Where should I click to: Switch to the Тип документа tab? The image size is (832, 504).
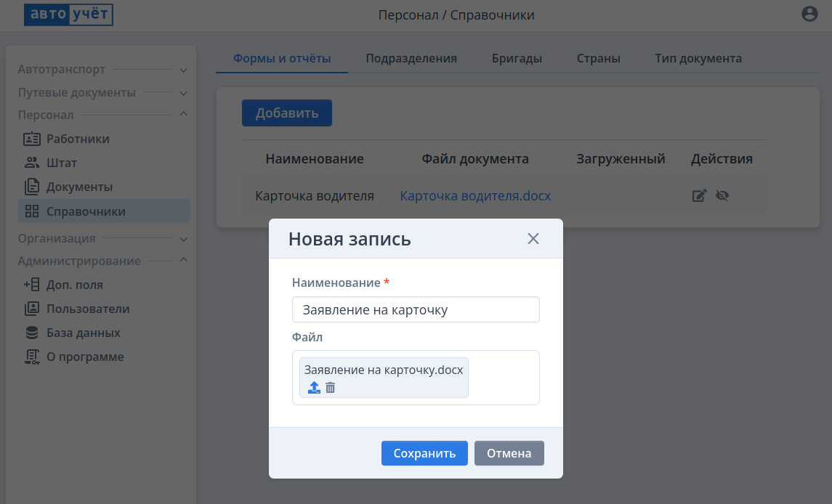pyautogui.click(x=698, y=59)
